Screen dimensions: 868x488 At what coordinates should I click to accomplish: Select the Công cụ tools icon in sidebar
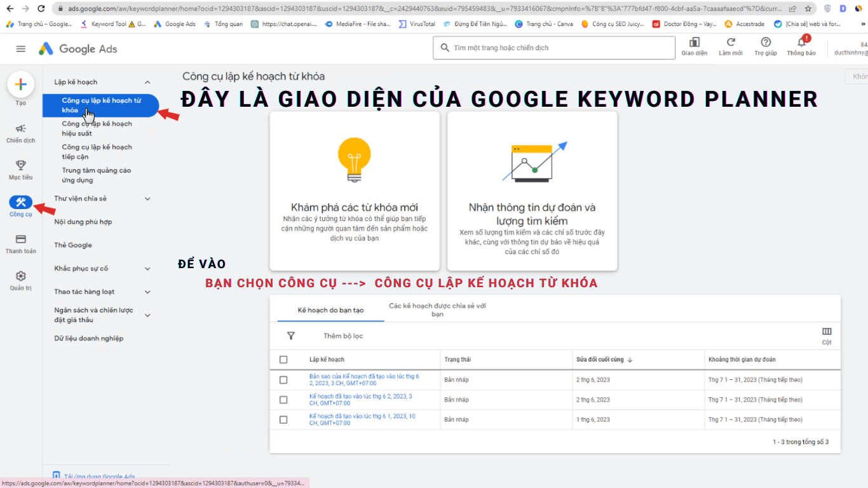pyautogui.click(x=20, y=202)
